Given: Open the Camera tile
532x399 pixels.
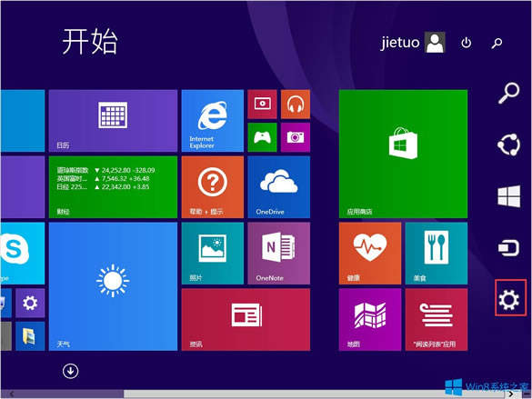Looking at the screenshot, I should [296, 137].
